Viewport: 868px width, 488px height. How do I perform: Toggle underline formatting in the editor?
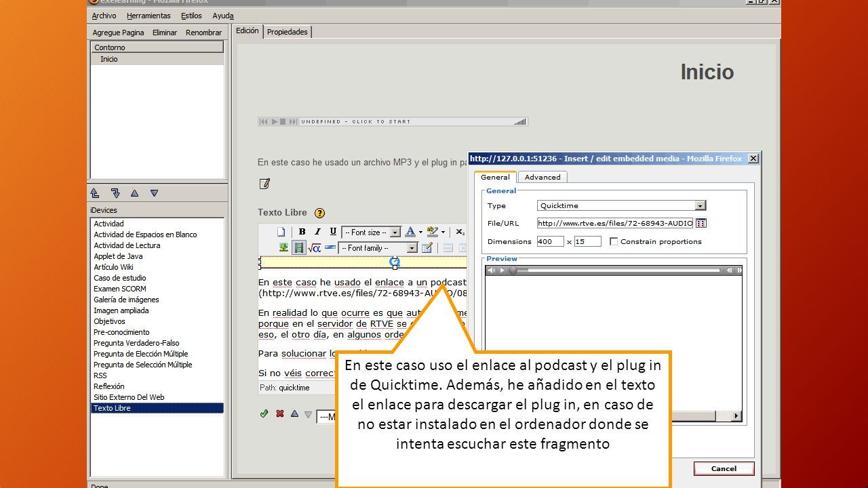(x=333, y=232)
